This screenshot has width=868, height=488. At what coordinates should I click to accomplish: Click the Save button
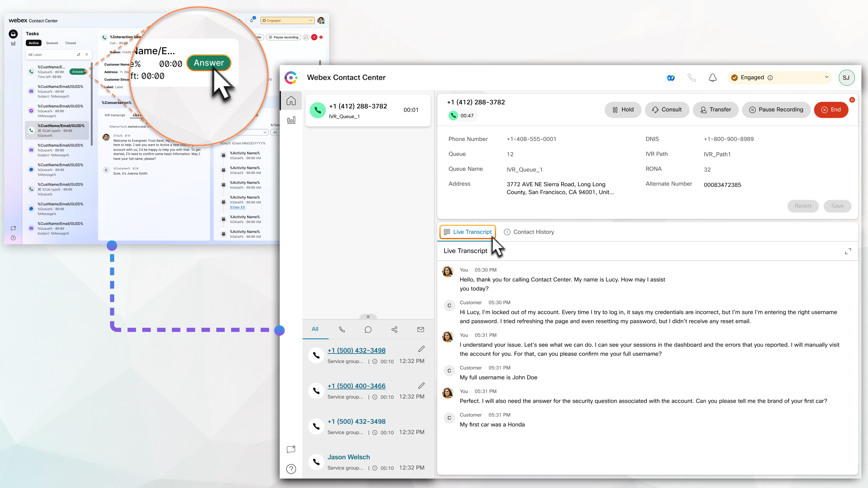(x=837, y=206)
